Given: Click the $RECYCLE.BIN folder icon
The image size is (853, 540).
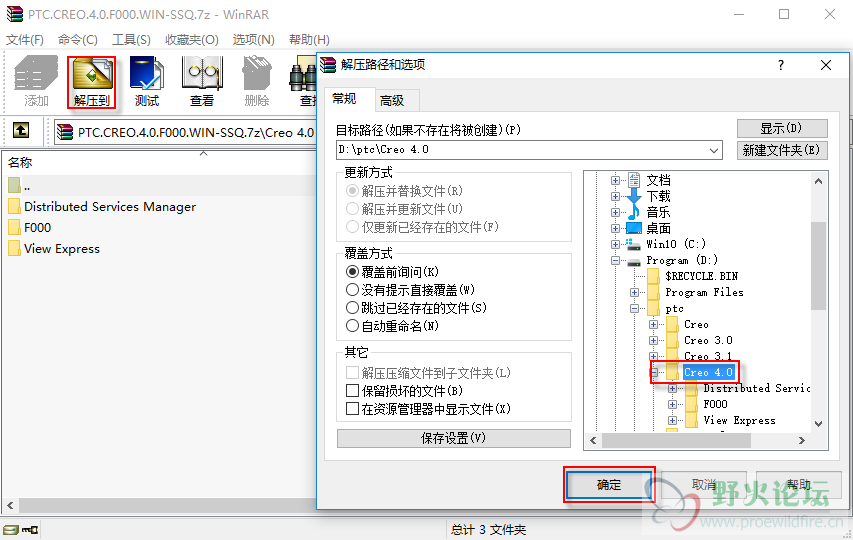Looking at the screenshot, I should click(653, 276).
